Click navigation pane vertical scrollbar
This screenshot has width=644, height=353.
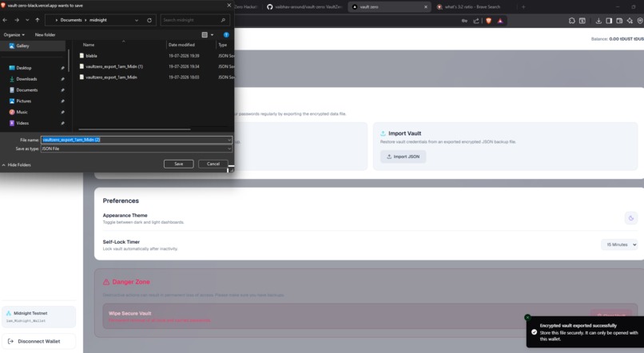(69, 61)
